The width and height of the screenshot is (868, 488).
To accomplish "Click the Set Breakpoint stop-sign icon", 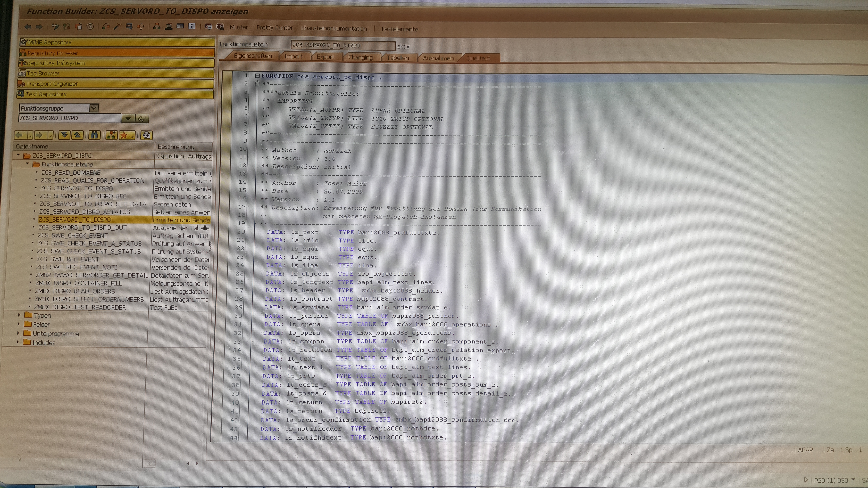I will (209, 27).
